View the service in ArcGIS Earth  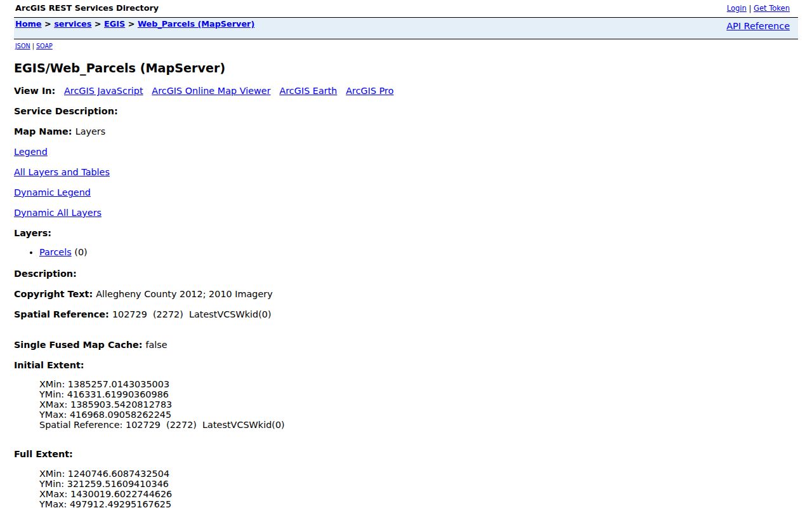308,91
